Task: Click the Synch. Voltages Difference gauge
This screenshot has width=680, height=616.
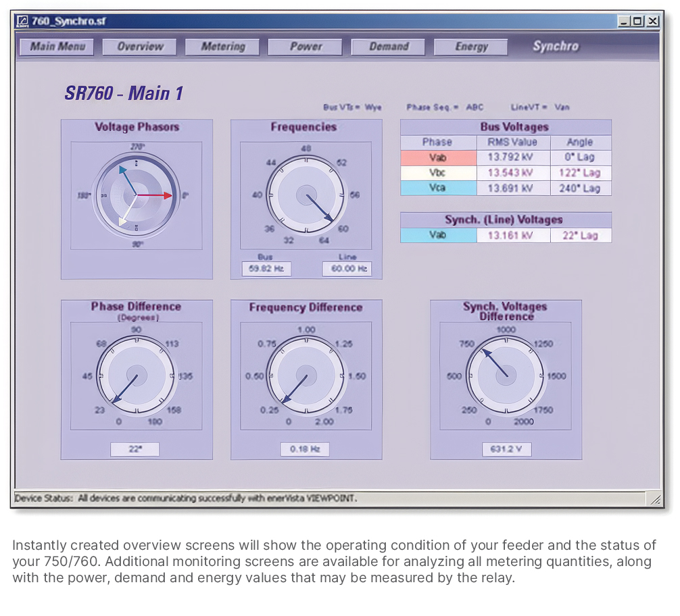Action: [x=506, y=376]
